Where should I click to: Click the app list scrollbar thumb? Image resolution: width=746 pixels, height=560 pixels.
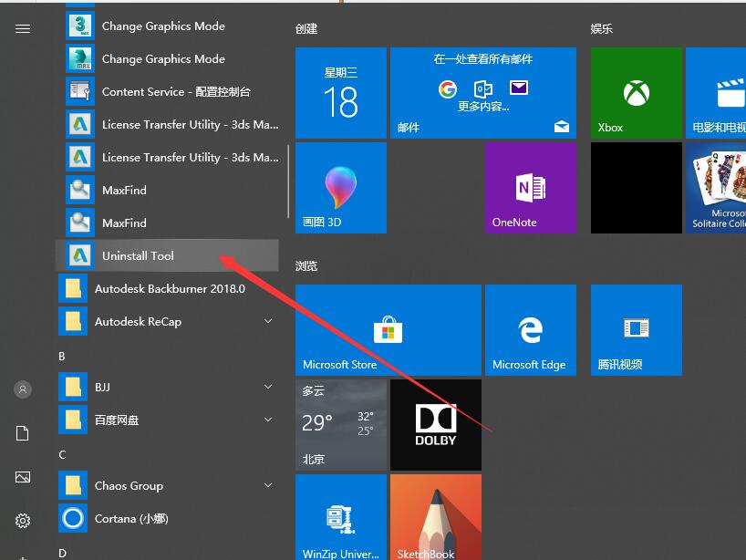pyautogui.click(x=288, y=181)
